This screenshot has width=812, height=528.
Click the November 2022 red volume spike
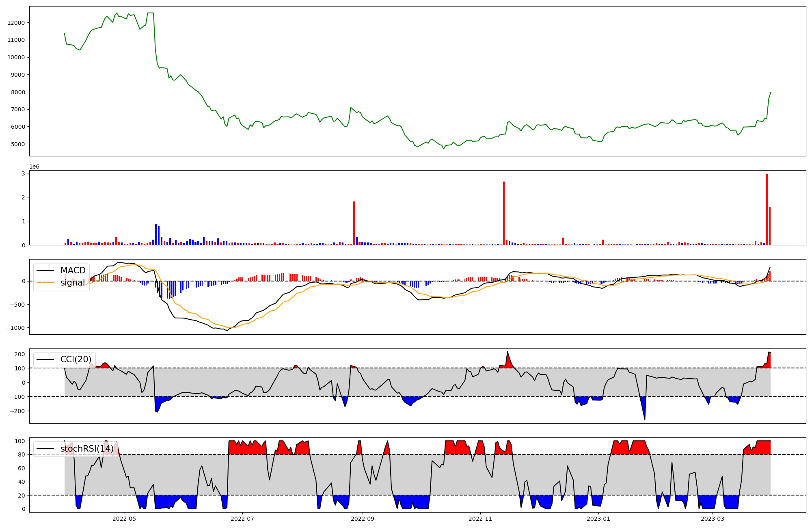click(504, 213)
